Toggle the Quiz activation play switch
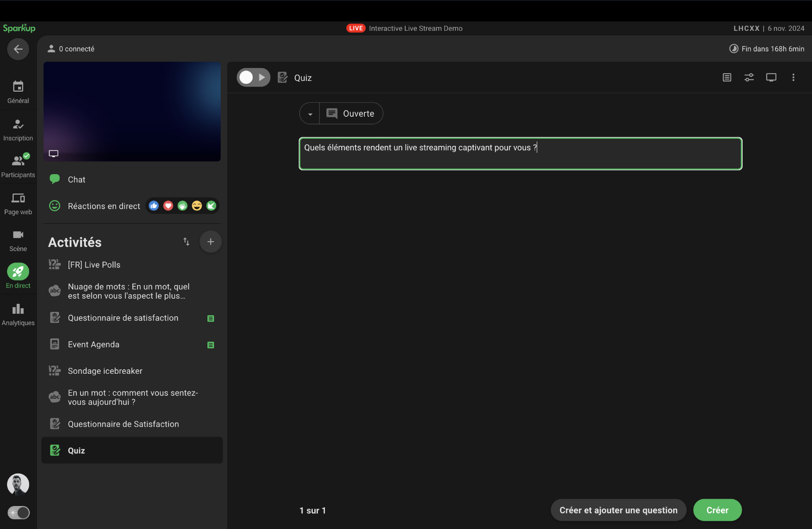This screenshot has width=812, height=529. click(253, 78)
